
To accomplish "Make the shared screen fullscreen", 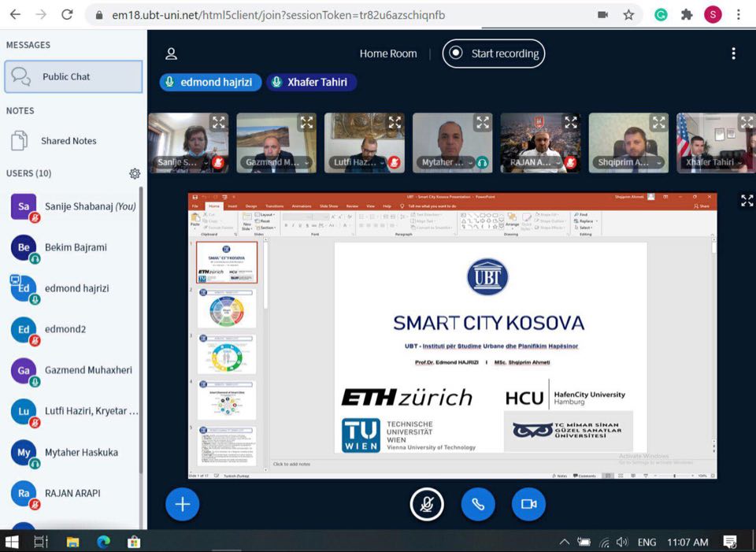I will pos(747,201).
